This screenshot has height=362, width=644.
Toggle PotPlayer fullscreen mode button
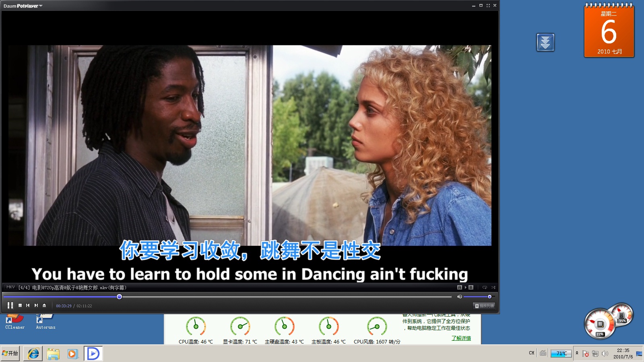[488, 6]
